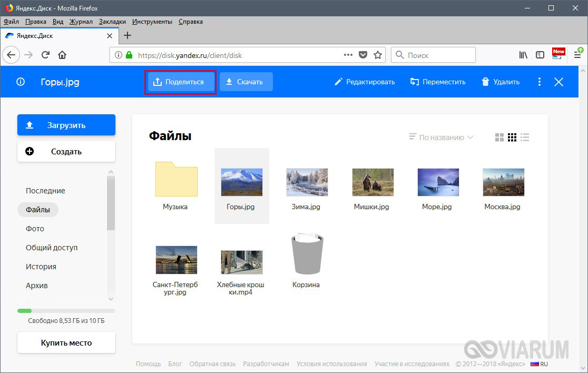The image size is (588, 373).
Task: Open the three-dot more actions menu
Action: (539, 82)
